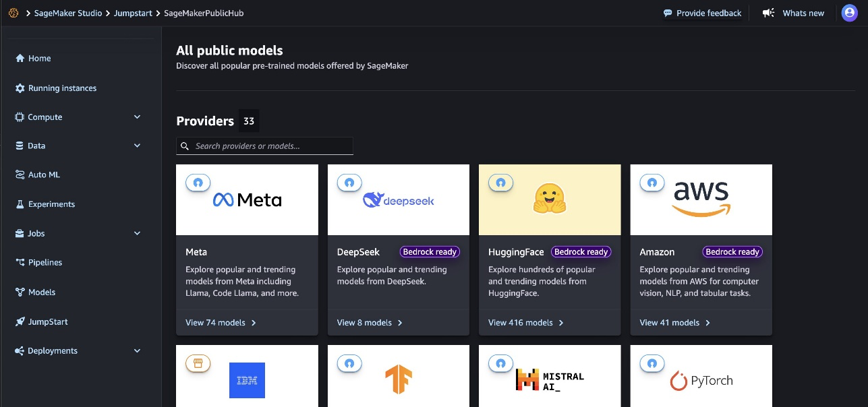The image size is (868, 407).
Task: Click the Whats new megaphone icon
Action: click(x=768, y=13)
